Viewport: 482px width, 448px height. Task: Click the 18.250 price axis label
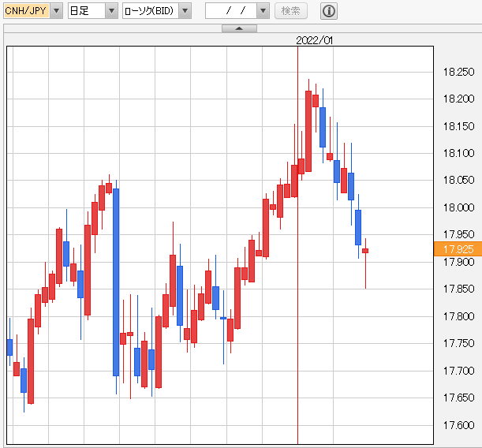coord(458,73)
